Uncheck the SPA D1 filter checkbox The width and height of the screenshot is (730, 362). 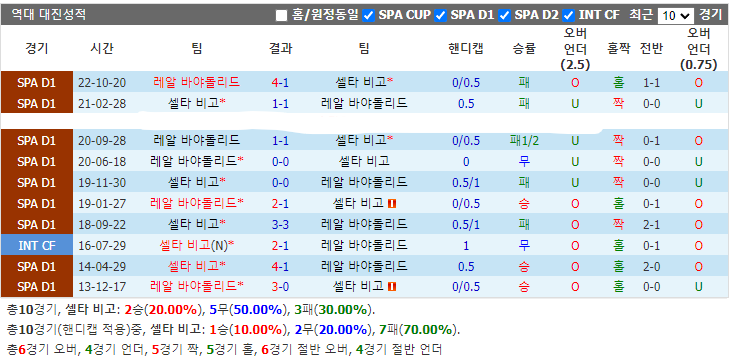[440, 15]
